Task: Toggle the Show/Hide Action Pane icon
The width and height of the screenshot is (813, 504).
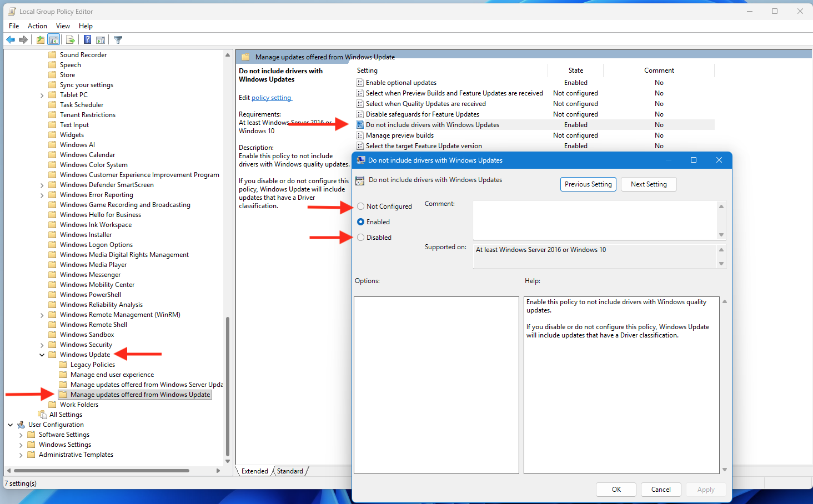Action: (x=101, y=40)
